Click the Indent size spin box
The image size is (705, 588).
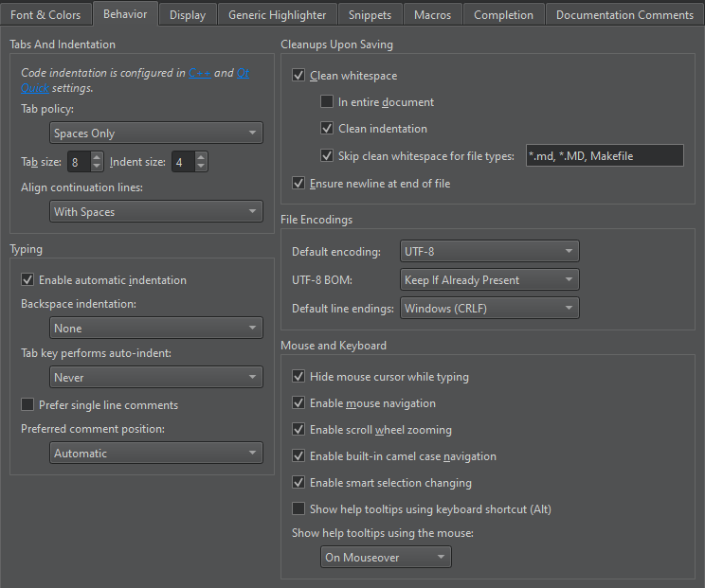[182, 162]
